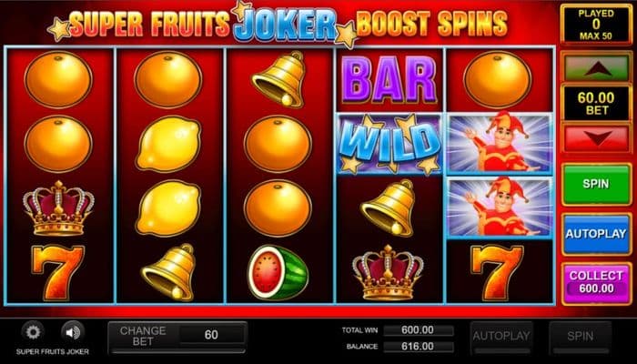The width and height of the screenshot is (637, 364).
Task: Click the upper joker symbol on fifth reel
Action: (500, 144)
